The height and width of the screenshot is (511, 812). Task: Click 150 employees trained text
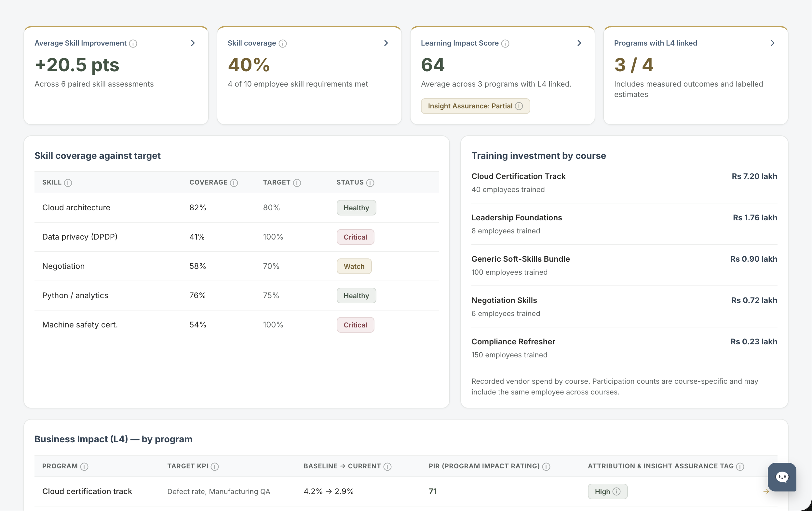509,355
